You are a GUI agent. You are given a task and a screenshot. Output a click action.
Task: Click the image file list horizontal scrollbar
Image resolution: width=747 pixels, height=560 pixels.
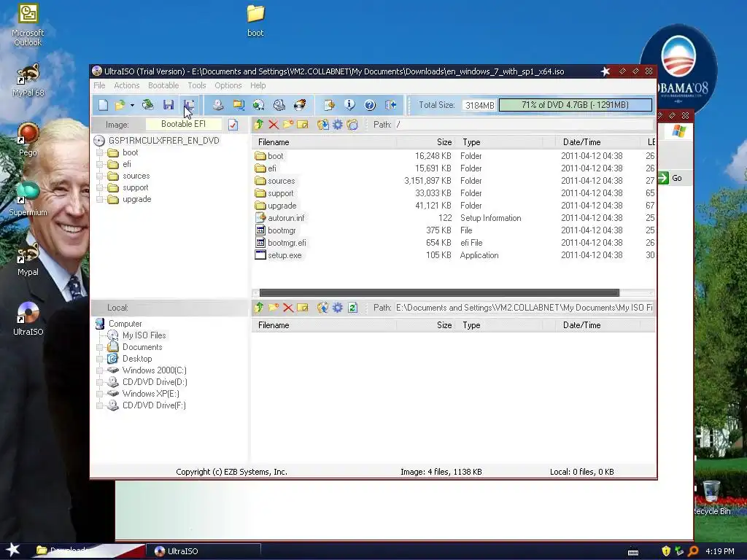point(438,293)
